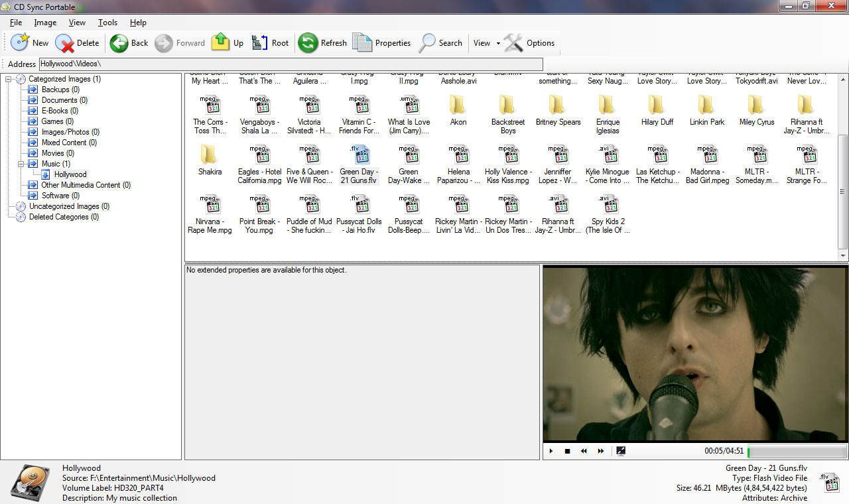Viewport: 849px width, 504px height.
Task: Select Eagles - Hotel California.mpg file
Action: [259, 164]
